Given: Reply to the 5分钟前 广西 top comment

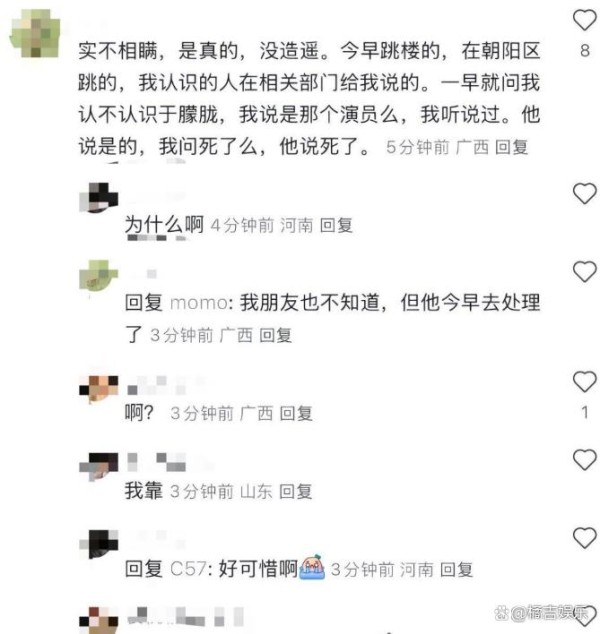Looking at the screenshot, I should tap(511, 147).
